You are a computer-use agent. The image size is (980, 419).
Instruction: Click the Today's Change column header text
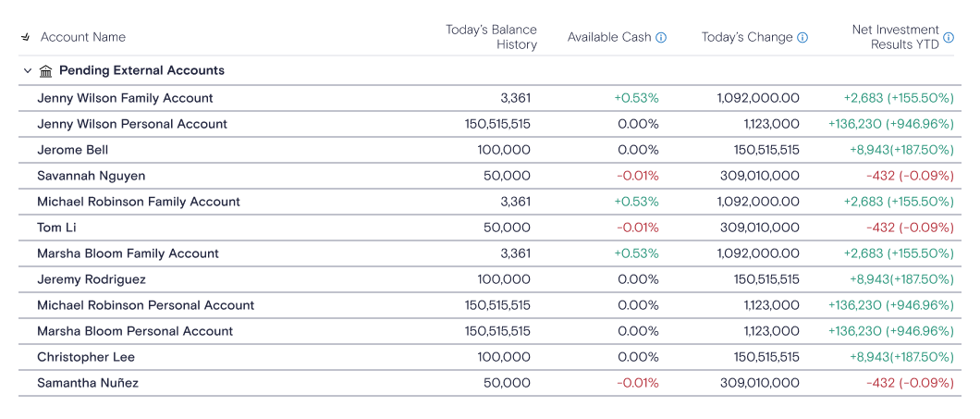pos(747,38)
